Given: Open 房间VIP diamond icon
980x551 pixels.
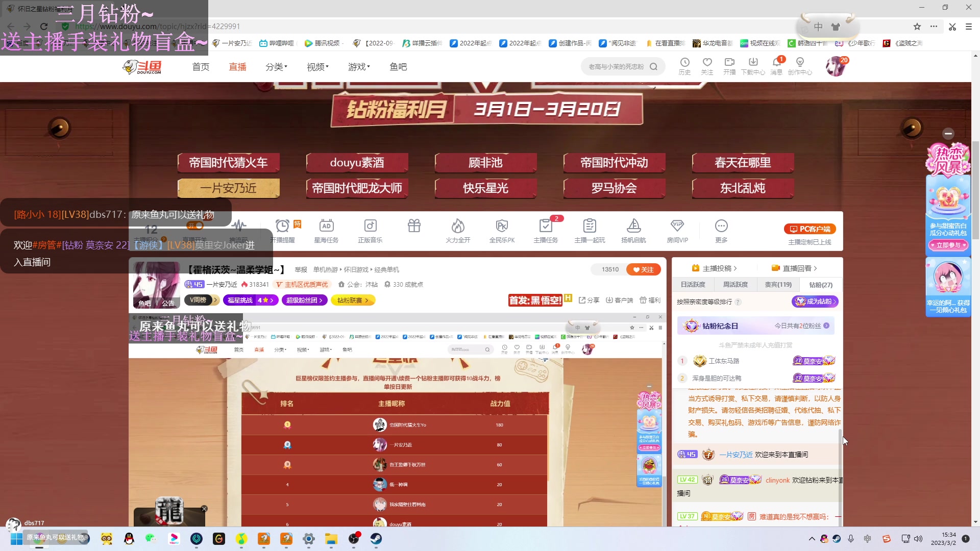Looking at the screenshot, I should coord(677,231).
